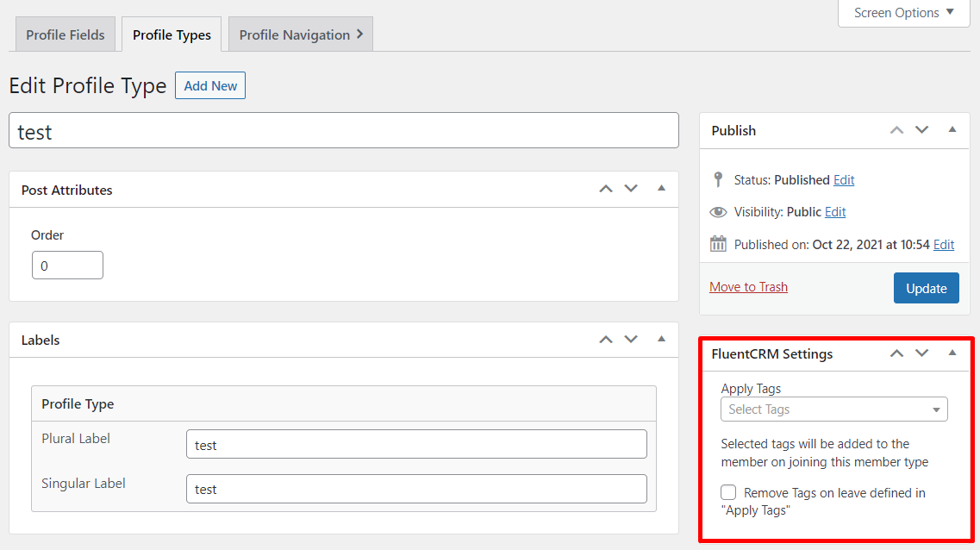Switch to Profile Navigation tab
This screenshot has width=980, height=550.
tap(300, 34)
